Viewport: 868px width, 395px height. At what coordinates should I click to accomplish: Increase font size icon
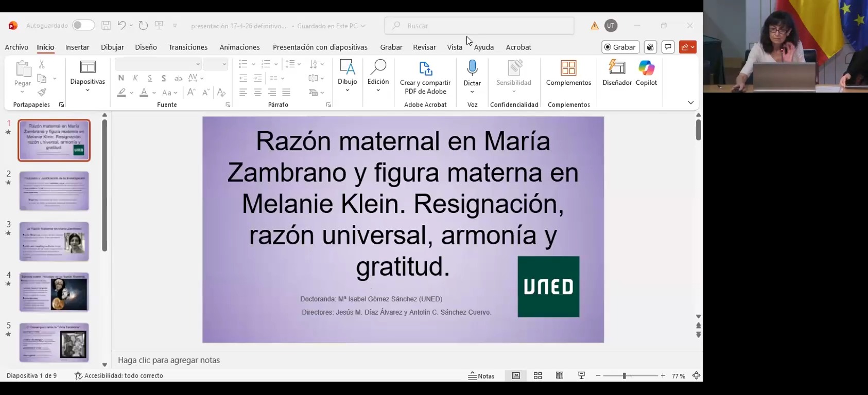pyautogui.click(x=191, y=93)
